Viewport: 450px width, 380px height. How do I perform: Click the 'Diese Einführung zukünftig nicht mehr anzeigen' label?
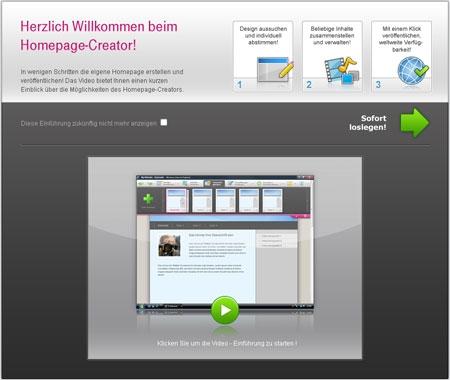tap(89, 123)
